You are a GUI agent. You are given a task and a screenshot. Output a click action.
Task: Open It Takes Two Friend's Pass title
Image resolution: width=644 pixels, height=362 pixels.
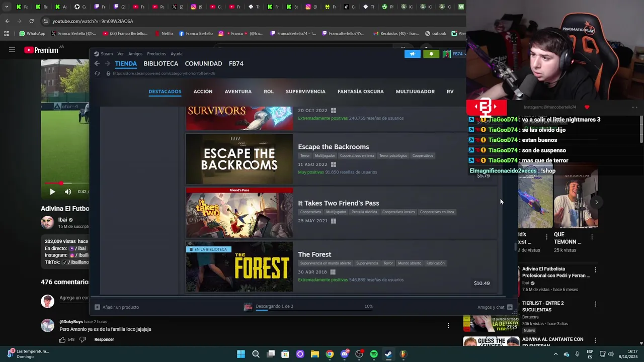coord(339,203)
